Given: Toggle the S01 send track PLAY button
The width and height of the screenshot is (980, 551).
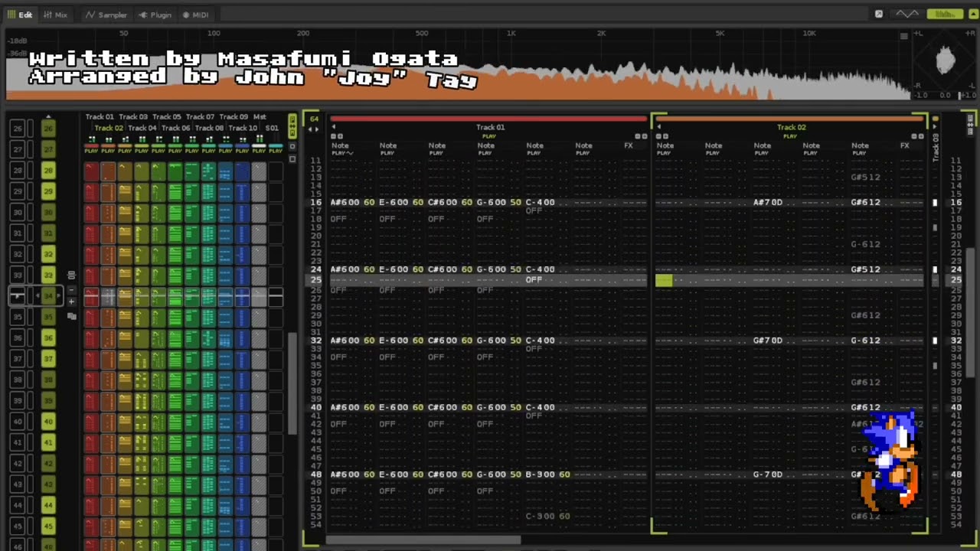Looking at the screenshot, I should tap(276, 151).
